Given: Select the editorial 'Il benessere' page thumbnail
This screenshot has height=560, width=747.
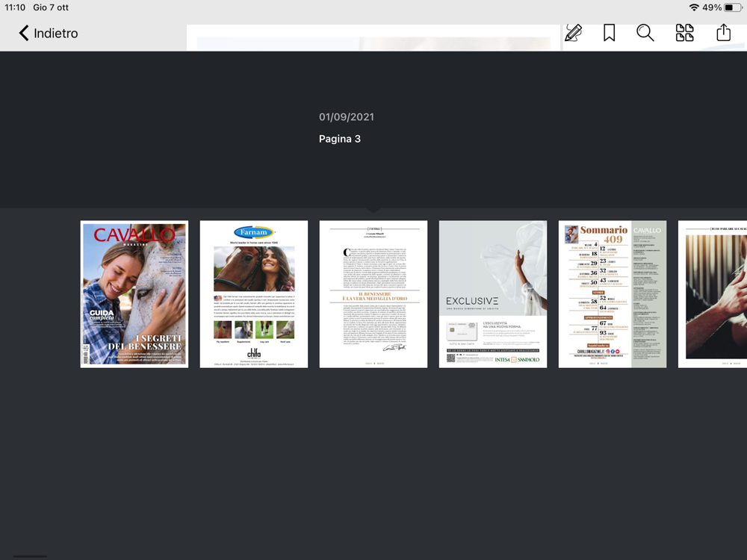Looking at the screenshot, I should (x=373, y=293).
